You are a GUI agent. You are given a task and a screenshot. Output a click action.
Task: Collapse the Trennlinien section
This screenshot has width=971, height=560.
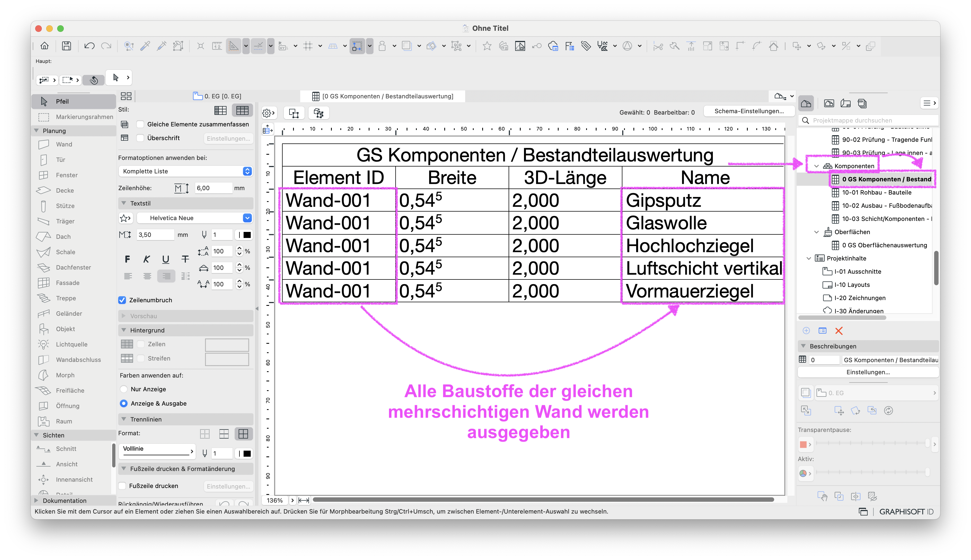pyautogui.click(x=124, y=419)
